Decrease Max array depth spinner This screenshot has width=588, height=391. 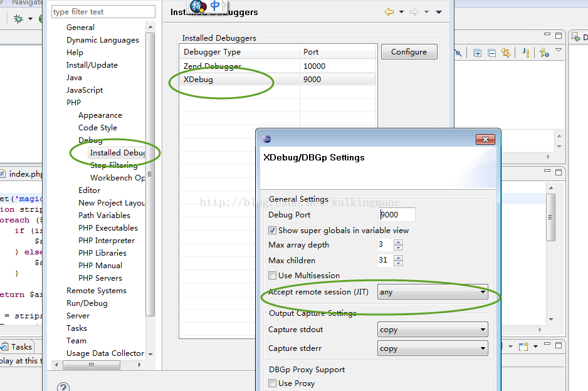399,248
